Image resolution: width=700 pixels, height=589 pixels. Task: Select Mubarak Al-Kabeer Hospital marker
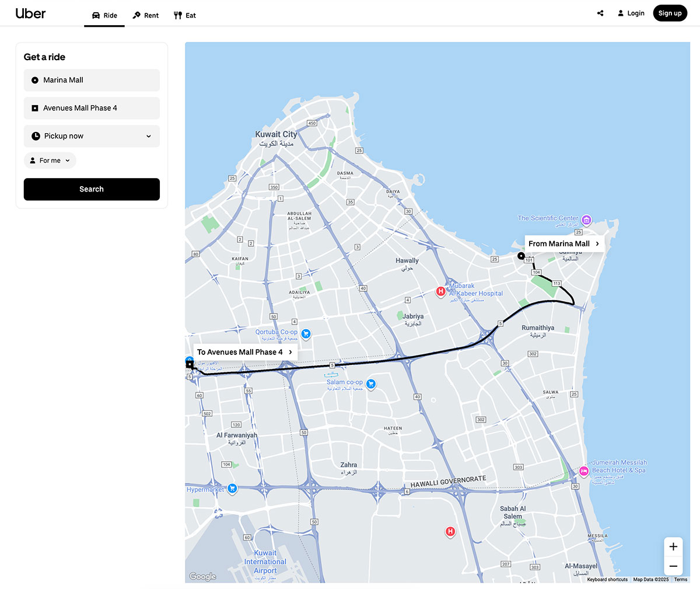tap(441, 291)
